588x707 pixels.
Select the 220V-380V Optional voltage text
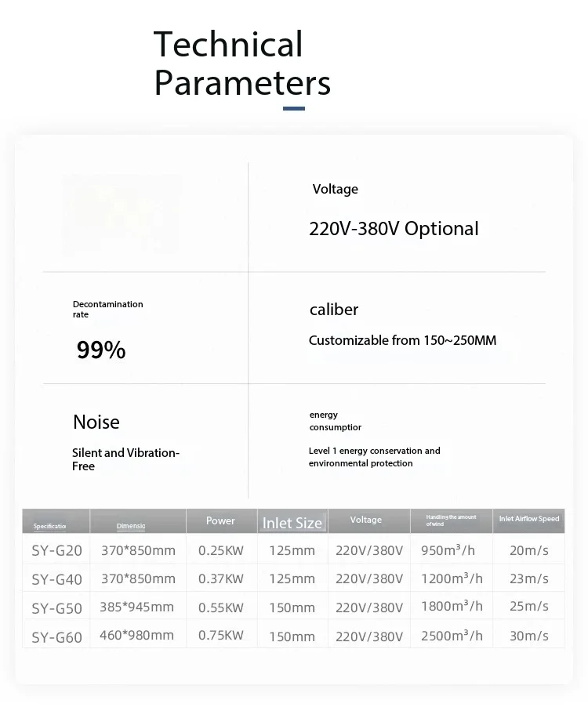394,229
